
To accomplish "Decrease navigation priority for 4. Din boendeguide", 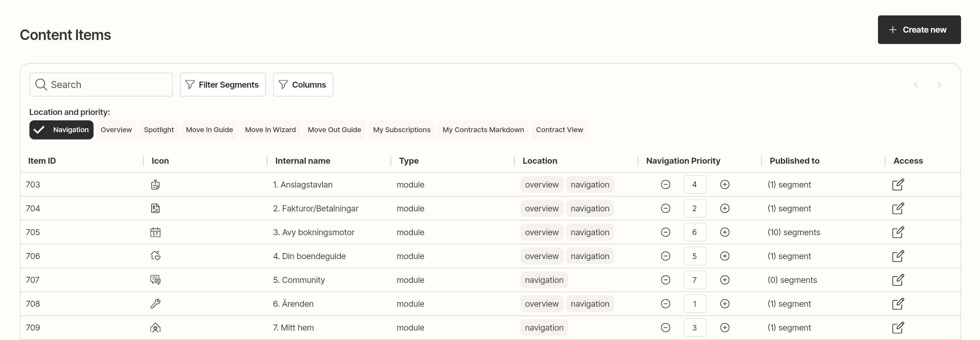I will 666,256.
